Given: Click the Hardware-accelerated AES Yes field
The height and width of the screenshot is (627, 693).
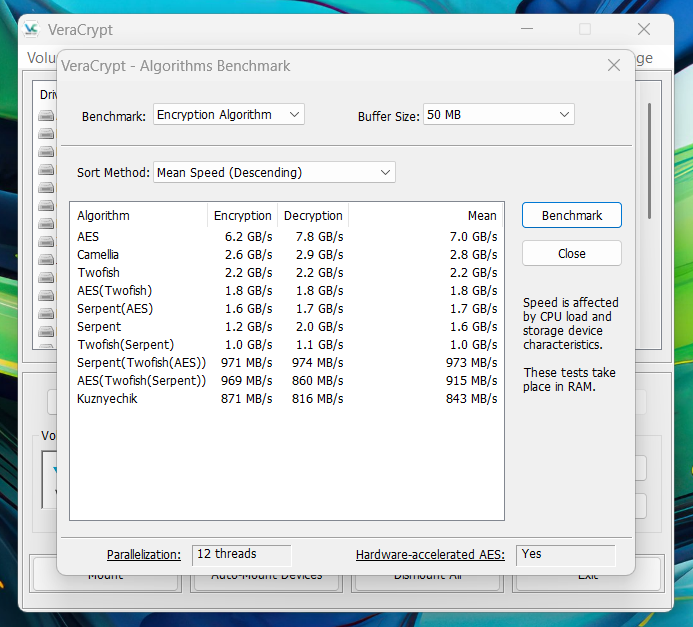Looking at the screenshot, I should [x=566, y=555].
